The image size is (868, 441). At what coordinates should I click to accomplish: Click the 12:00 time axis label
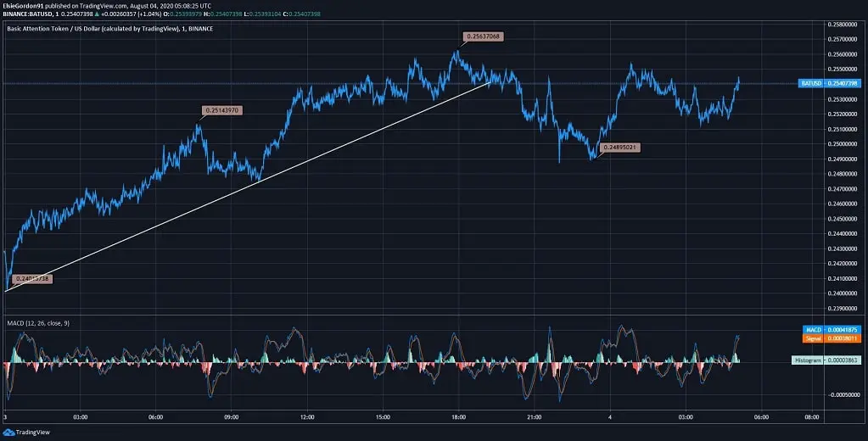point(307,417)
